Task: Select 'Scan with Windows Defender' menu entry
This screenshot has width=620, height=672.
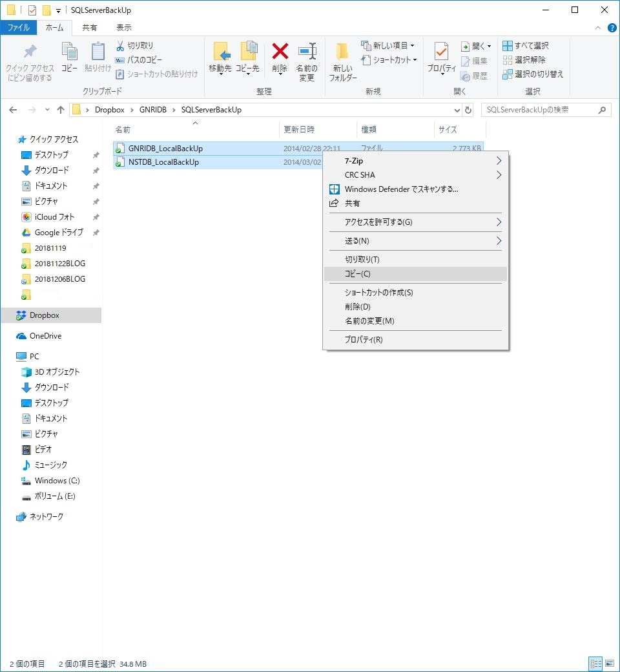Action: pos(401,189)
